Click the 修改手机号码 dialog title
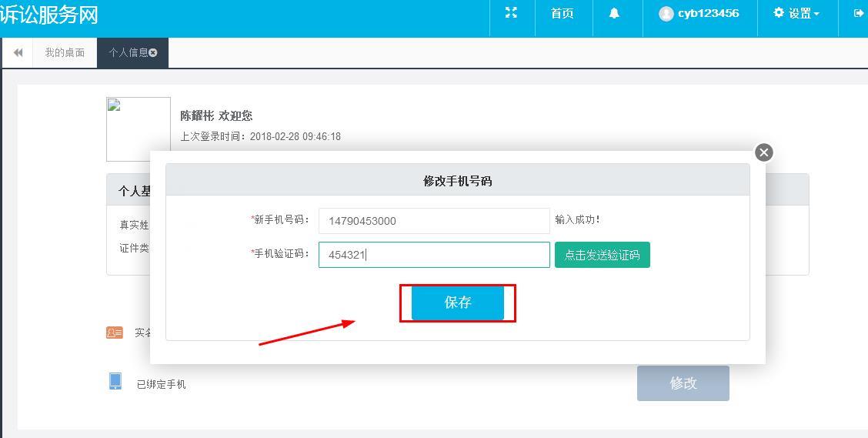 [x=458, y=181]
